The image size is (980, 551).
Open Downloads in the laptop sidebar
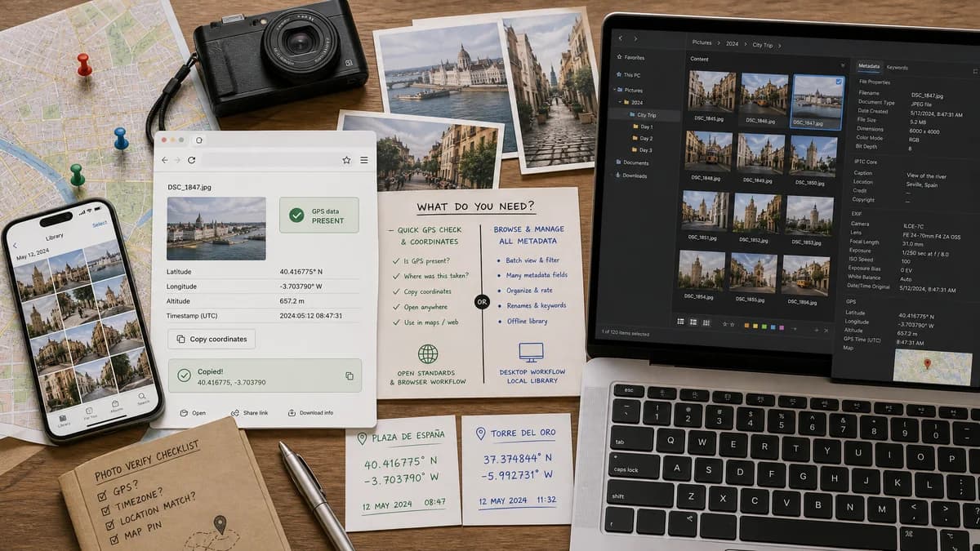click(x=630, y=176)
